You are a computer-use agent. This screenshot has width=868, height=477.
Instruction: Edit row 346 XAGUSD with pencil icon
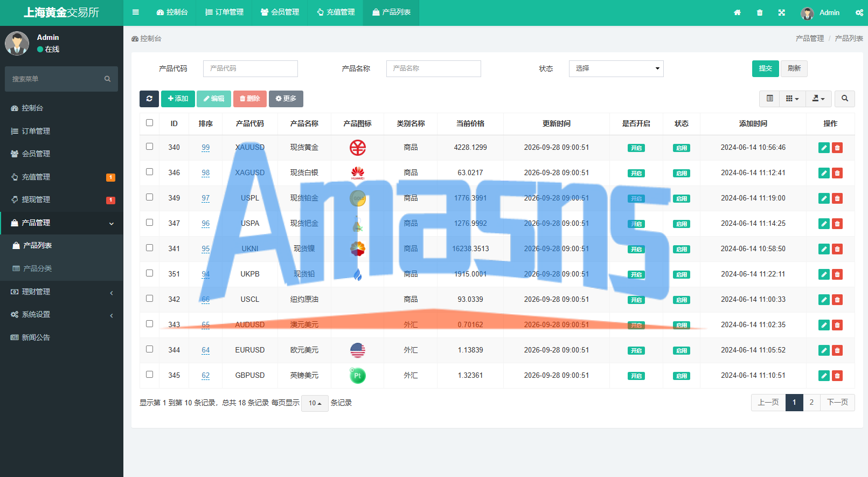point(824,173)
